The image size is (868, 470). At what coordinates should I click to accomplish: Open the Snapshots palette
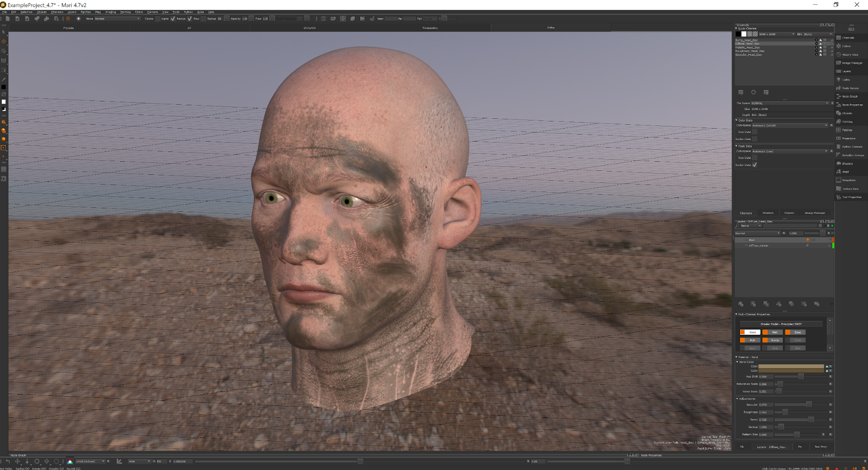tap(848, 180)
